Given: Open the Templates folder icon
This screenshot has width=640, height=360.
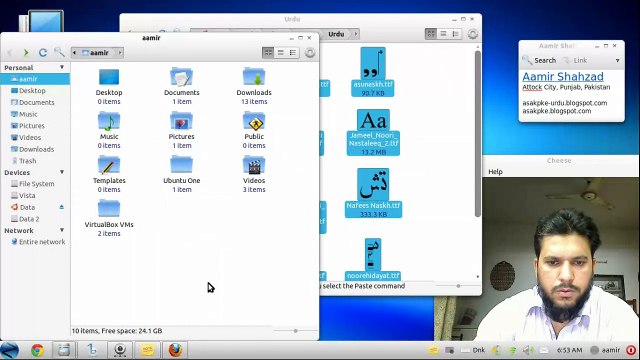Looking at the screenshot, I should [109, 165].
